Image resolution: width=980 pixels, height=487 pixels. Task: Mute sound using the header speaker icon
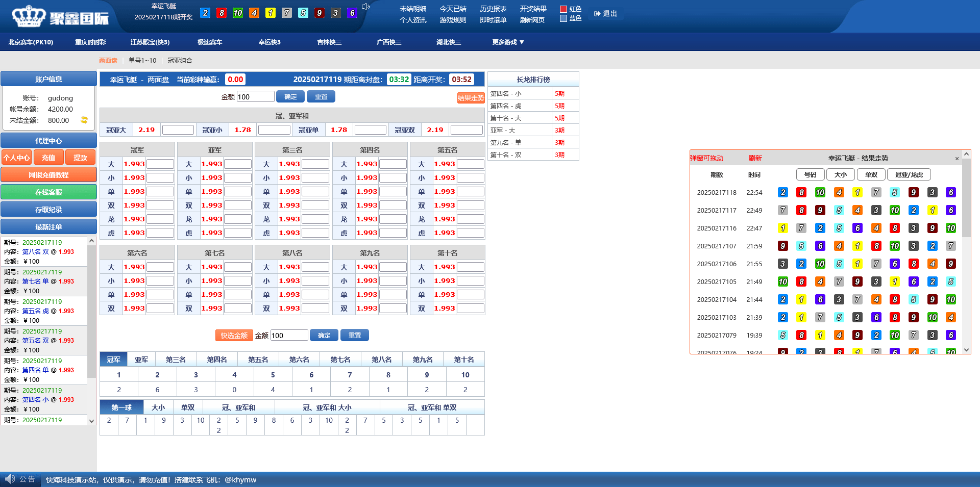(x=365, y=7)
